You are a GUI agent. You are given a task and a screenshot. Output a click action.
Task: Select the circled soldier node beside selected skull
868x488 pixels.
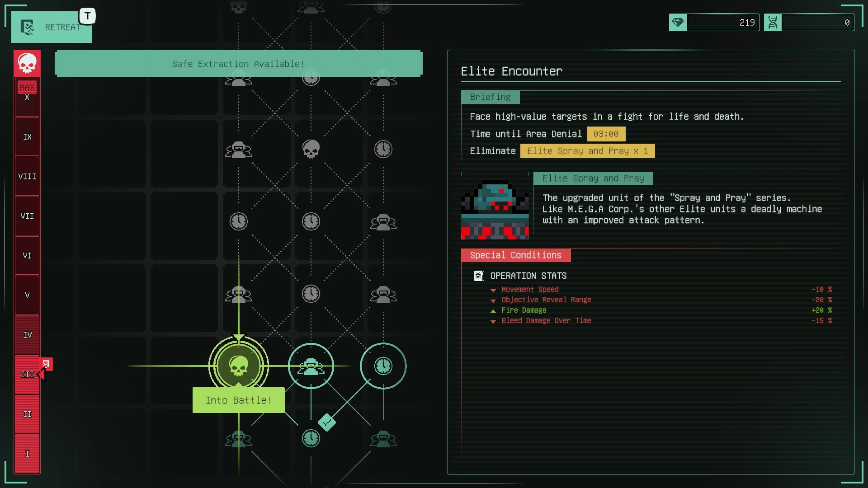(x=311, y=366)
